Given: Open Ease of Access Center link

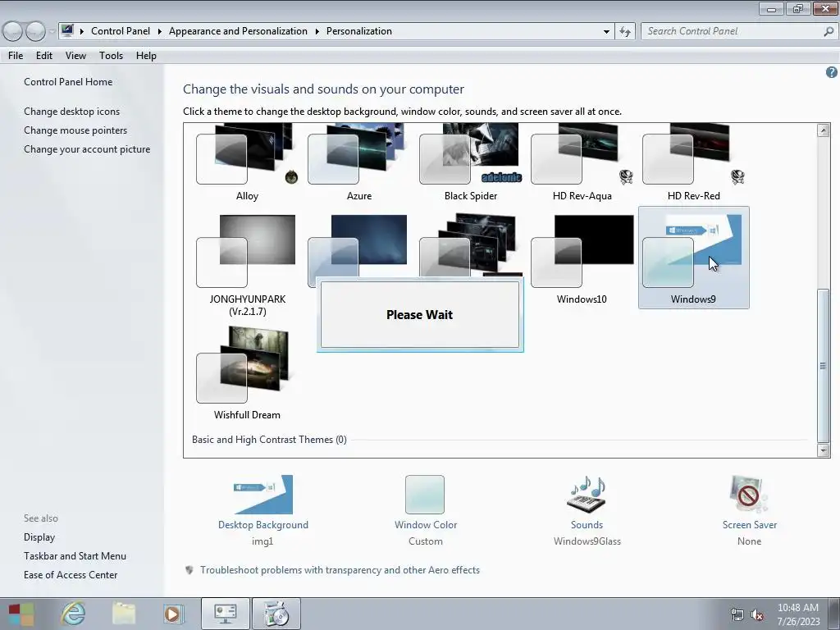Looking at the screenshot, I should pos(71,575).
